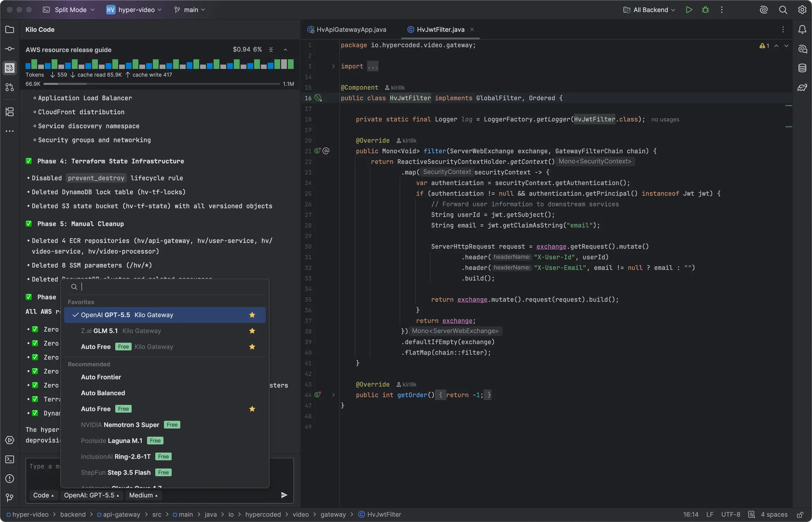This screenshot has height=522, width=812.
Task: Select the HvJwtFilter.java tab
Action: tap(440, 30)
